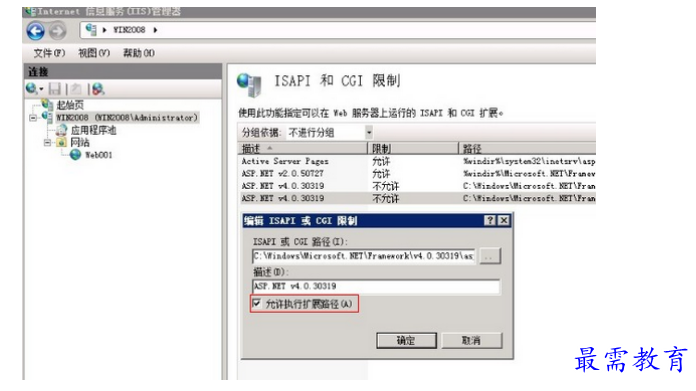Click the Web001 site globe icon
Viewport: 696px width, 391px height.
75,154
